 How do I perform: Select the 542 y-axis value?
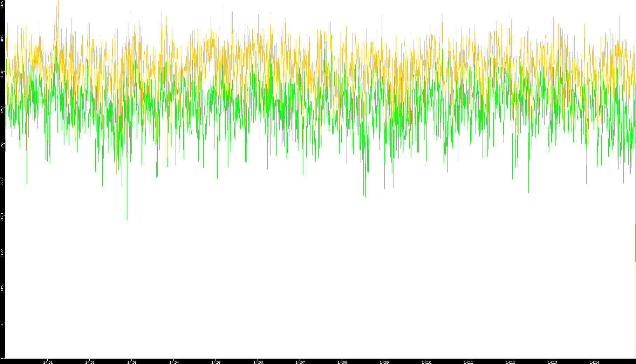(2, 324)
